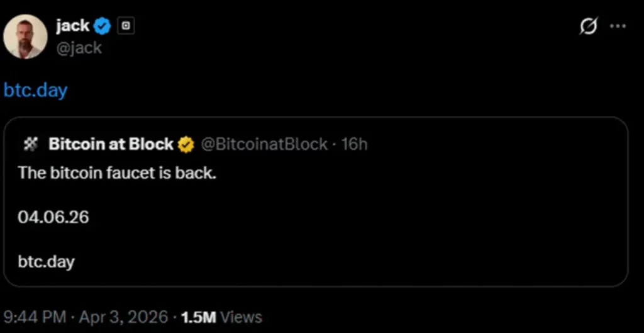Open the @BitcoinatBlock handle
644x333 pixels.
(264, 144)
